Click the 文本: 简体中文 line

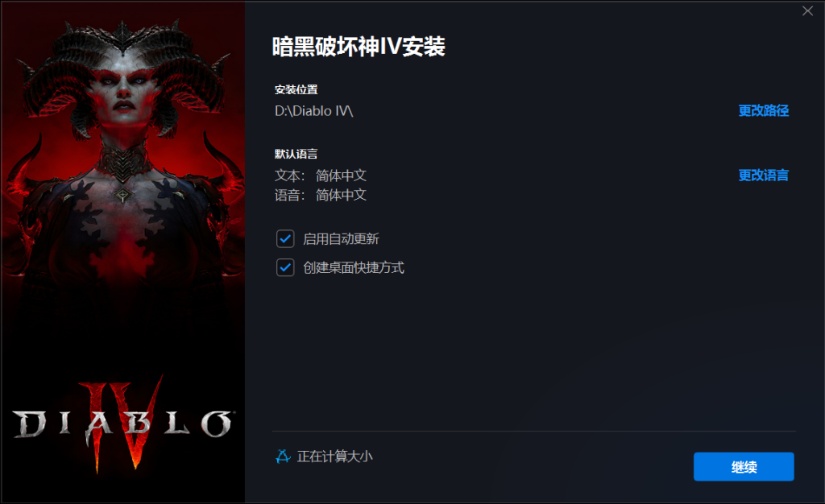point(321,175)
